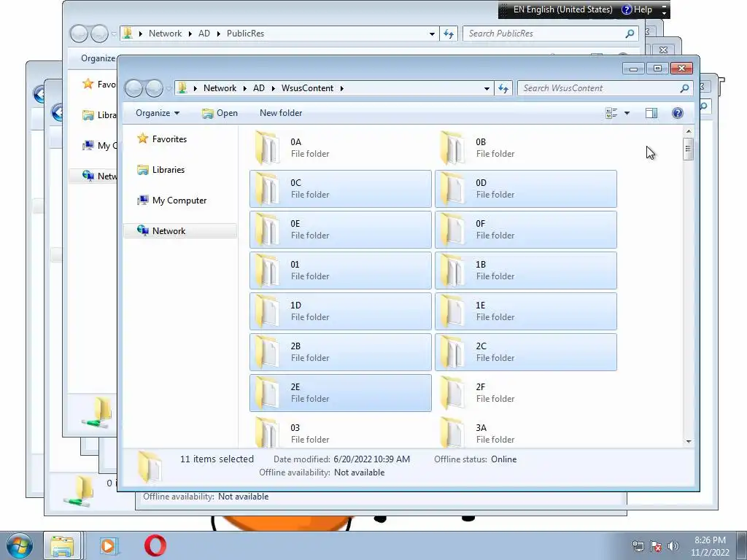
Task: Click the scrollbar down arrow in file list
Action: click(x=689, y=441)
